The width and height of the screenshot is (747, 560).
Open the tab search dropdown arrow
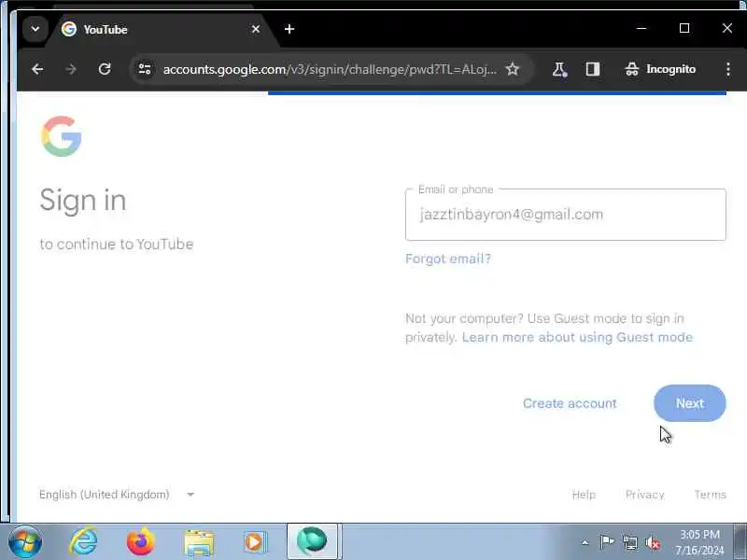click(x=35, y=29)
